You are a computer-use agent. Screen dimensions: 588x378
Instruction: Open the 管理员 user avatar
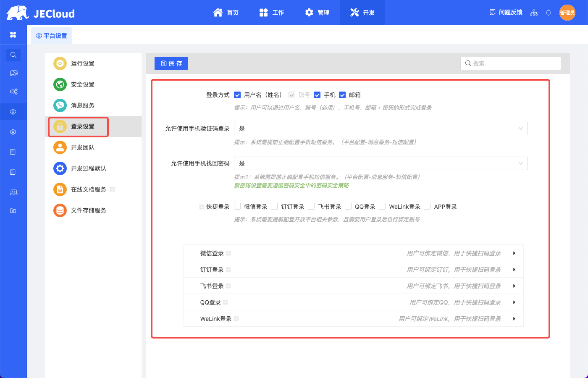pyautogui.click(x=567, y=13)
